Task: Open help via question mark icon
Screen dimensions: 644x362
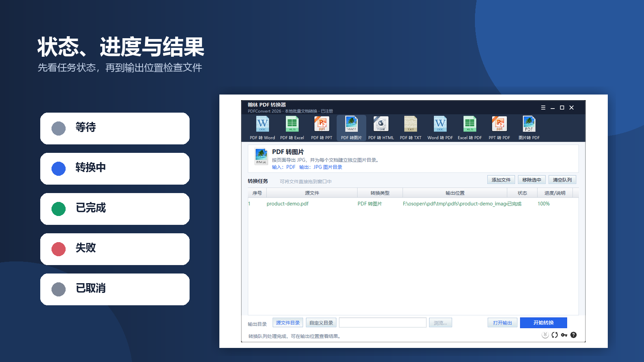Action: [574, 335]
